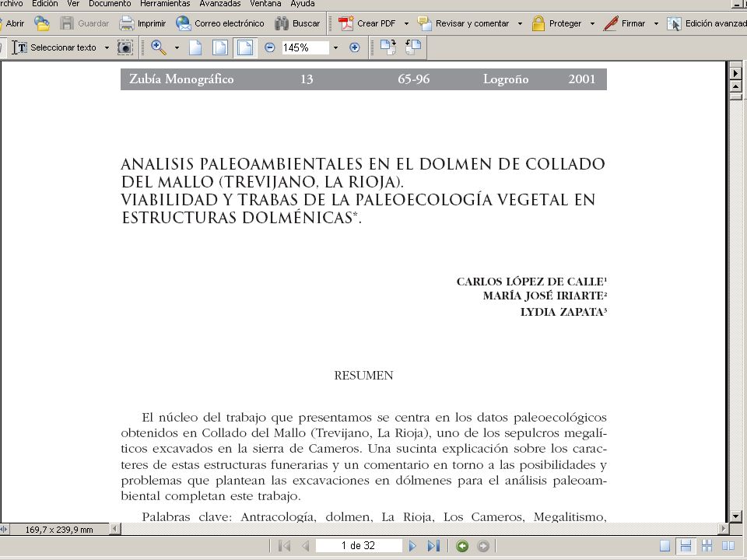Click author name CARLOS LÓPEZ DE CALLE
747x560 pixels.
(531, 282)
